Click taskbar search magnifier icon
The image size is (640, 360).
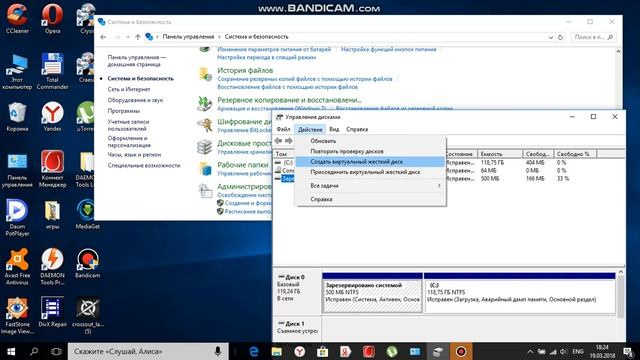tap(34, 351)
